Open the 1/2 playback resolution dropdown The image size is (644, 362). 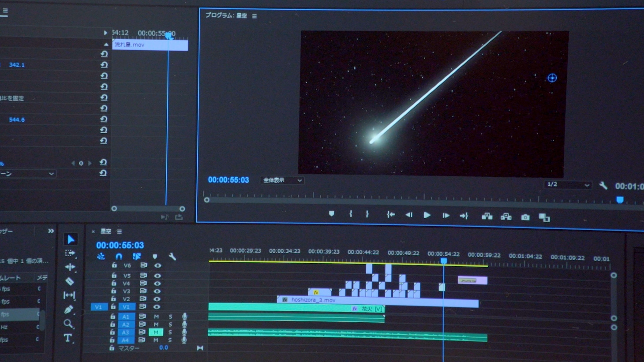[567, 185]
